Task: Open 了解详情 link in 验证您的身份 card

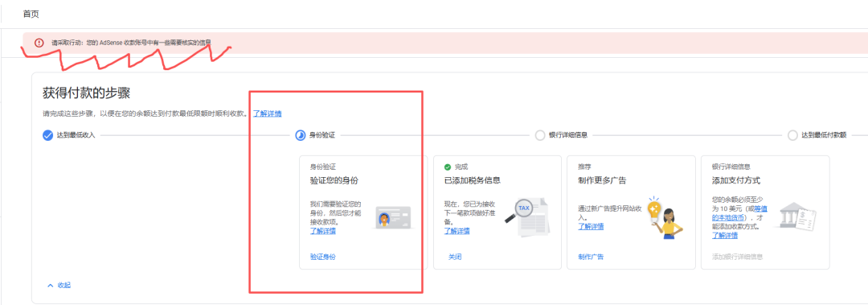Action: (x=323, y=231)
